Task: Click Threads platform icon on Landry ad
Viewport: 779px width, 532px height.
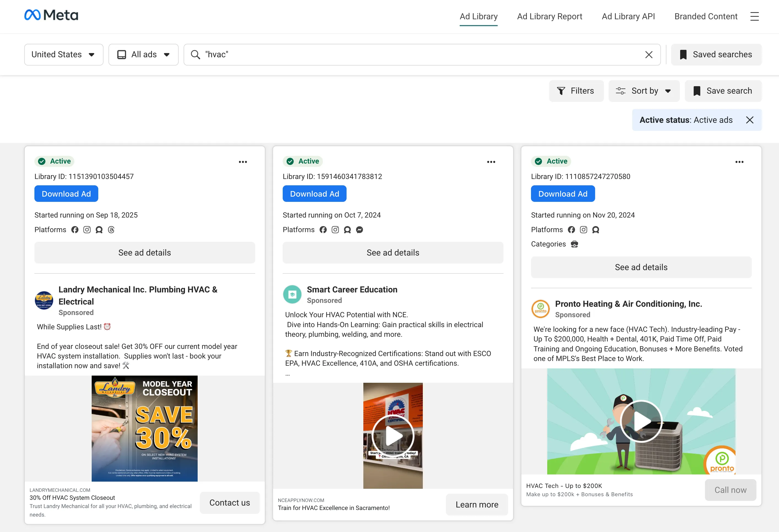Action: (111, 230)
